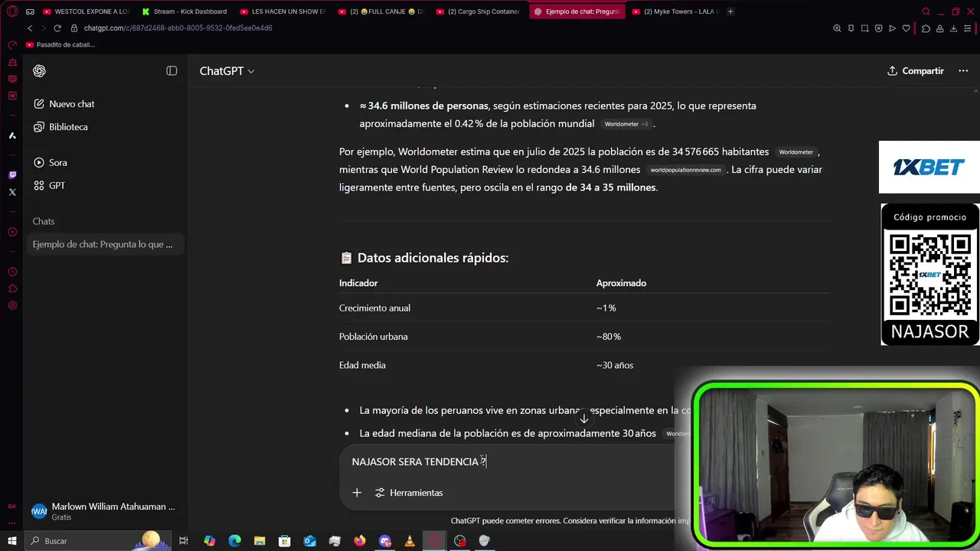Open page zoom control in address bar
Screen dimensions: 980x551
[837, 28]
